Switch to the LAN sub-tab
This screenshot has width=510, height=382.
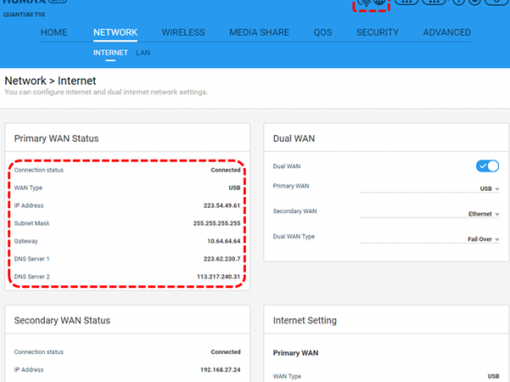point(143,53)
